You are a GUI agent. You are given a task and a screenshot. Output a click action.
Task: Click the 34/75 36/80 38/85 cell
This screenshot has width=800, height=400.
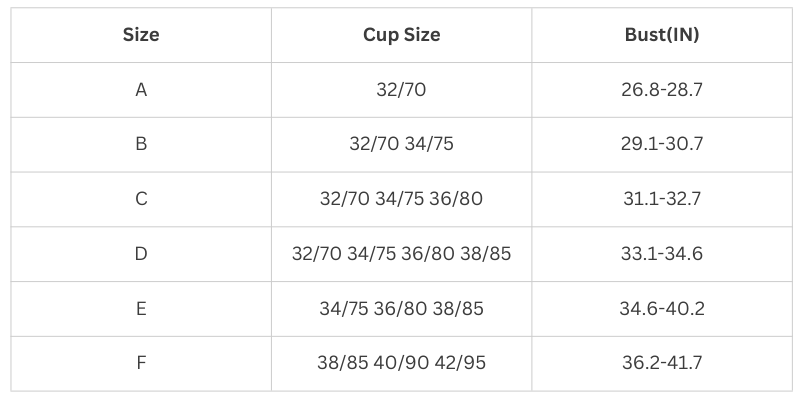[401, 308]
